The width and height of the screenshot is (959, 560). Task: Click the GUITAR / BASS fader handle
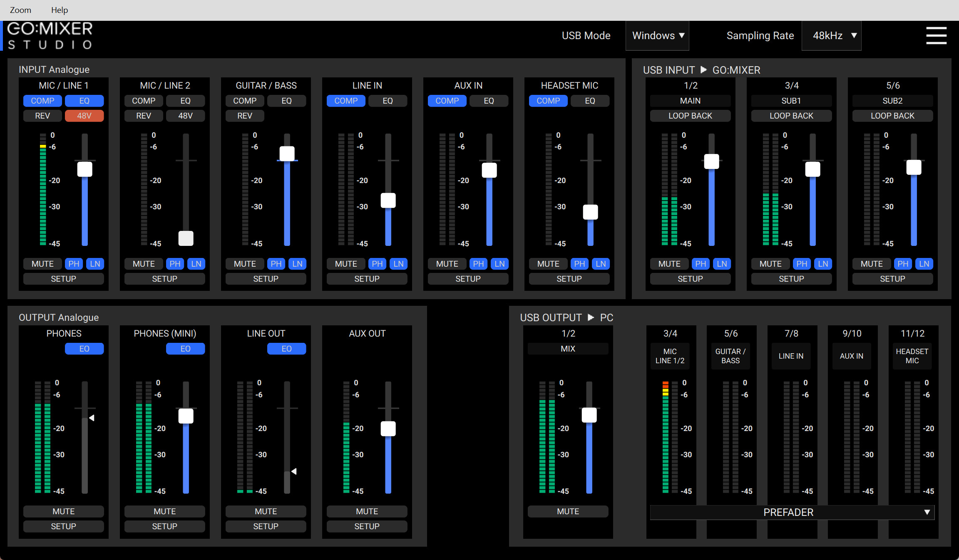click(287, 154)
